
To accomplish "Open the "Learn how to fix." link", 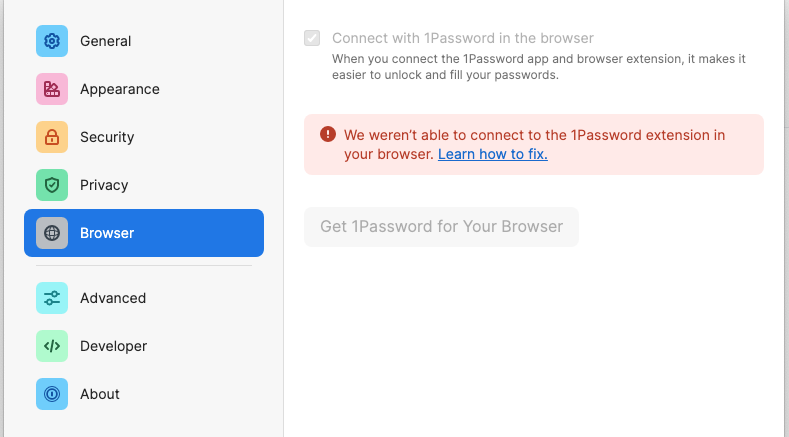I will 493,155.
